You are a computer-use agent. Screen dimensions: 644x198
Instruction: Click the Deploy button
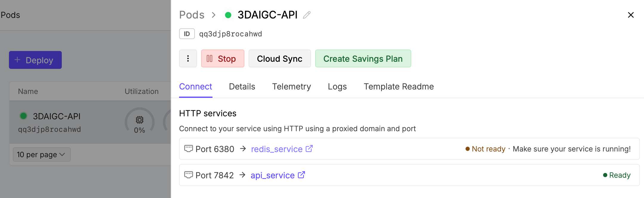coord(35,60)
